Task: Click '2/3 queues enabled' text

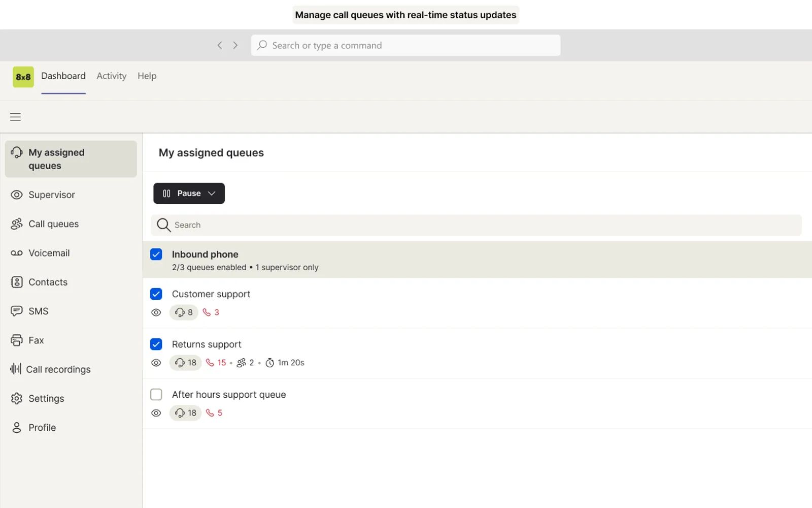Action: [x=209, y=267]
